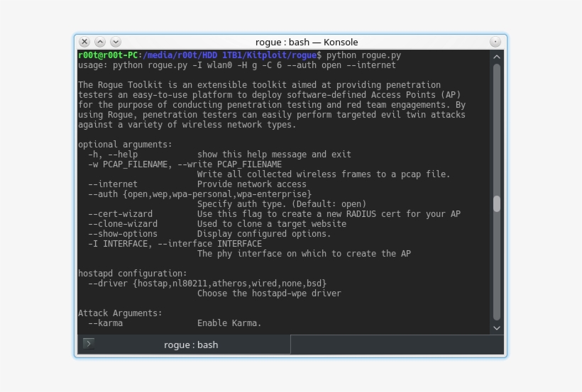
Task: Click the '-h, --help' option text
Action: [x=113, y=155]
